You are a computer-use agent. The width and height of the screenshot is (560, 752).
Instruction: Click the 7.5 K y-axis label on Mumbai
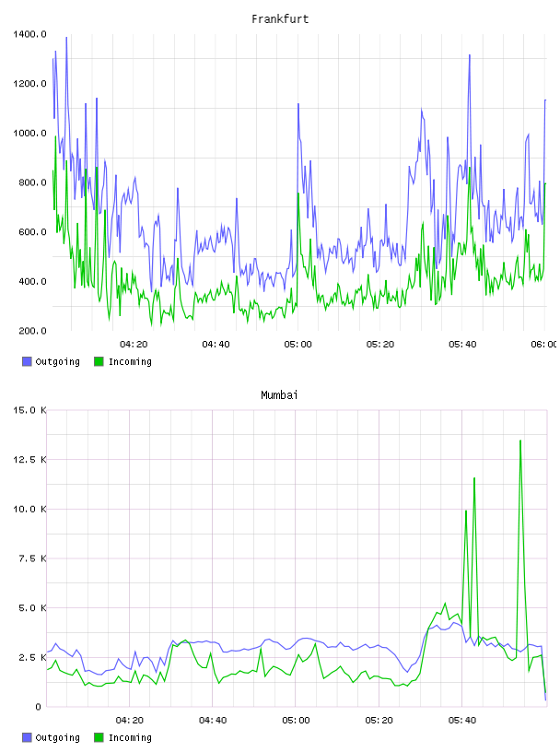click(32, 558)
